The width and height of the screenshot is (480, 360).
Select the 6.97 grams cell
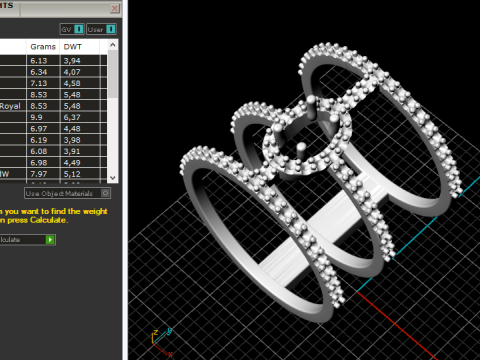click(43, 128)
